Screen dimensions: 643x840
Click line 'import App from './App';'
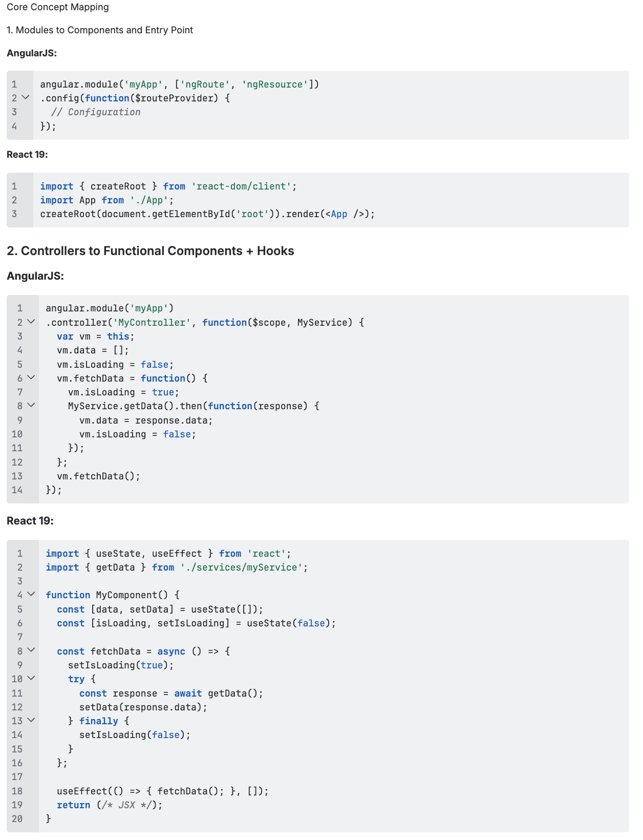[107, 200]
